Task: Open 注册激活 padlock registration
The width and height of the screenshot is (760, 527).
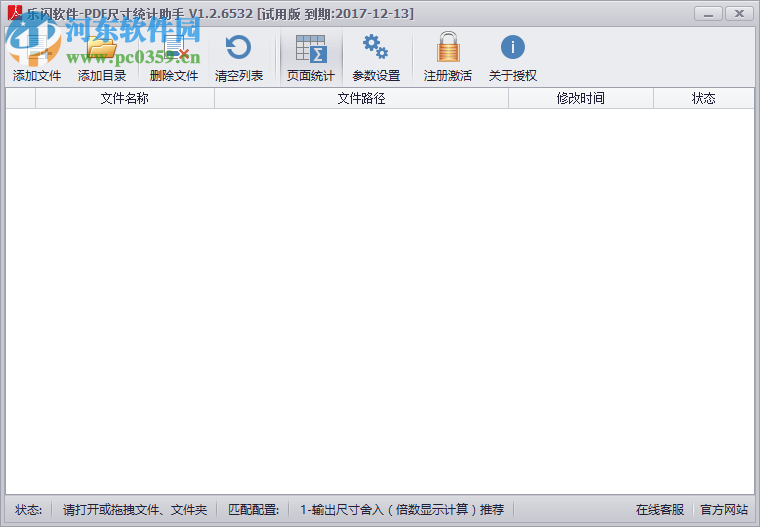Action: (x=447, y=57)
